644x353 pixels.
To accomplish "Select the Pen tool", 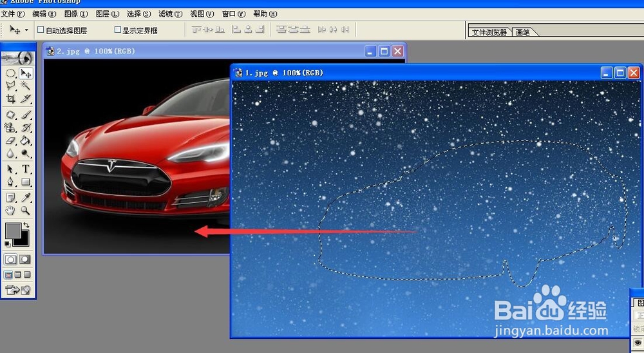I will 10,182.
